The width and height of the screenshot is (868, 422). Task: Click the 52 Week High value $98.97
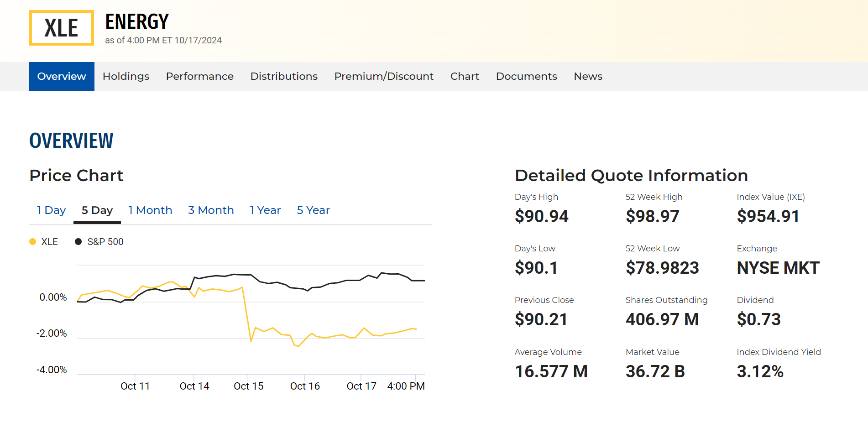[653, 216]
